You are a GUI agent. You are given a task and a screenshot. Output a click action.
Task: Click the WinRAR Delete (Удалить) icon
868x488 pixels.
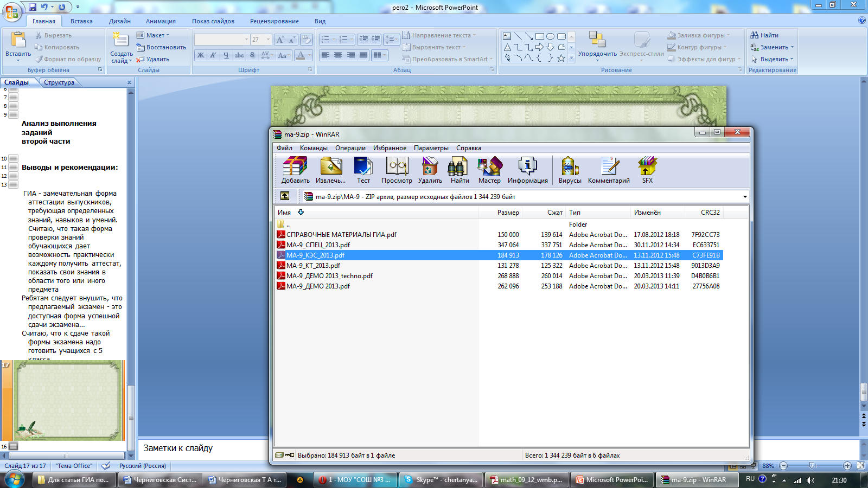[430, 170]
